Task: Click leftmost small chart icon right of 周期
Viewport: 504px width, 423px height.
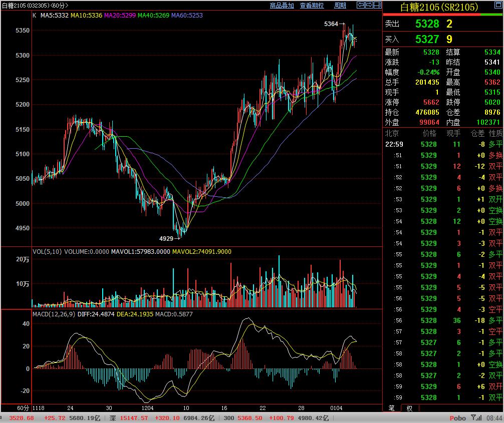Action: 361,6
